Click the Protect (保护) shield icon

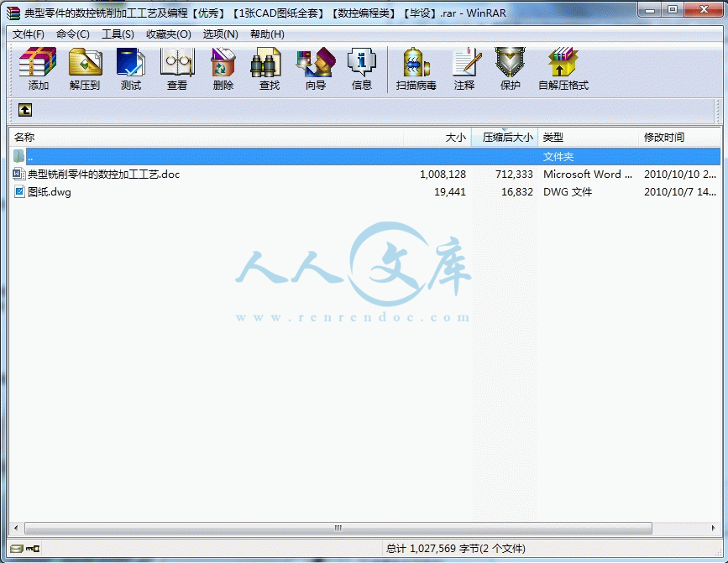[x=510, y=69]
